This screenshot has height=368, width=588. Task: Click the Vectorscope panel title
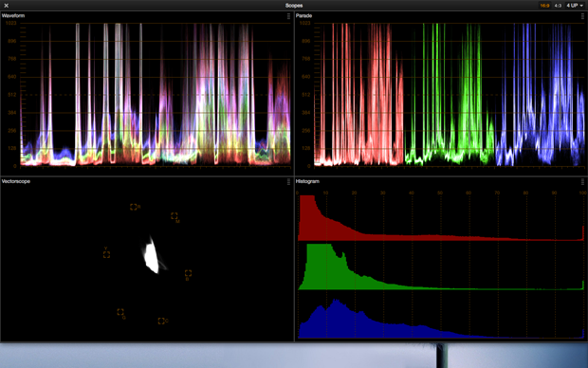[x=16, y=181]
